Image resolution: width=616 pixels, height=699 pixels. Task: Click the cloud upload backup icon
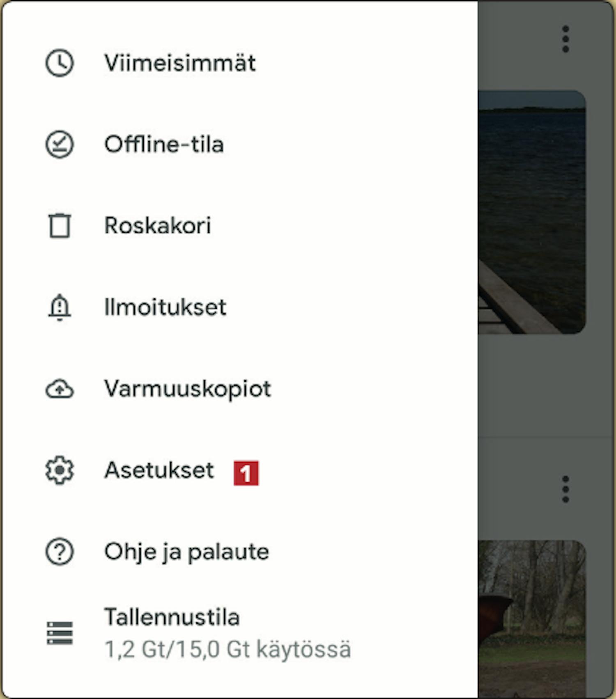pos(60,389)
